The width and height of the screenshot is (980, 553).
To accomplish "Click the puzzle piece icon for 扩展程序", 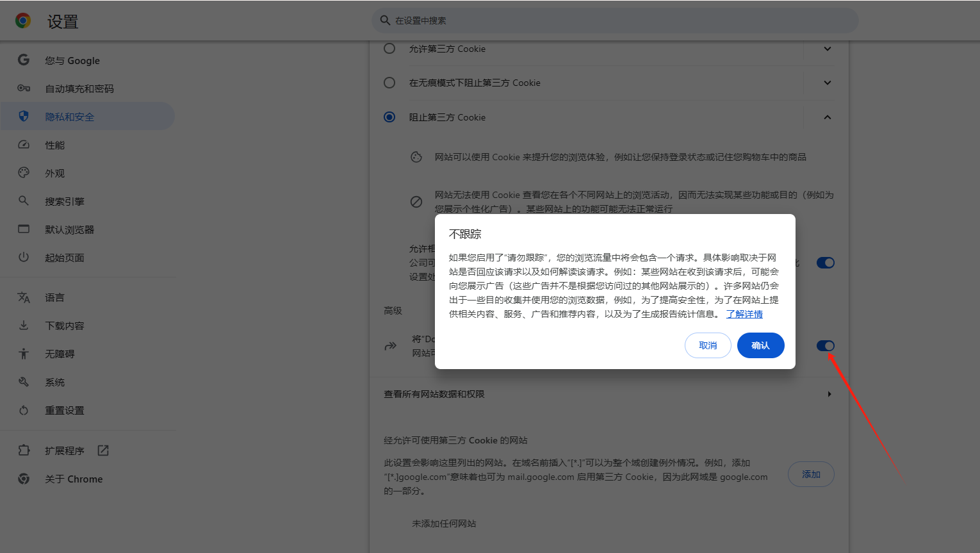I will (x=24, y=450).
